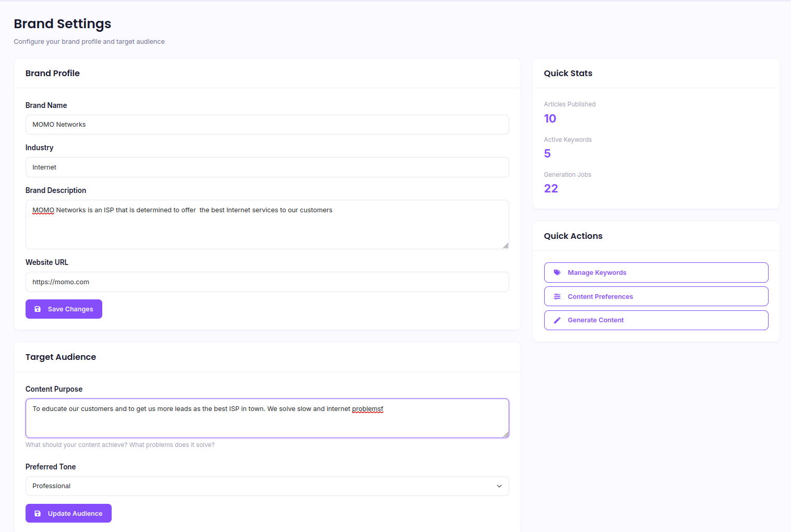Click the save icon on Update Audience button
This screenshot has width=791, height=532.
pos(37,513)
